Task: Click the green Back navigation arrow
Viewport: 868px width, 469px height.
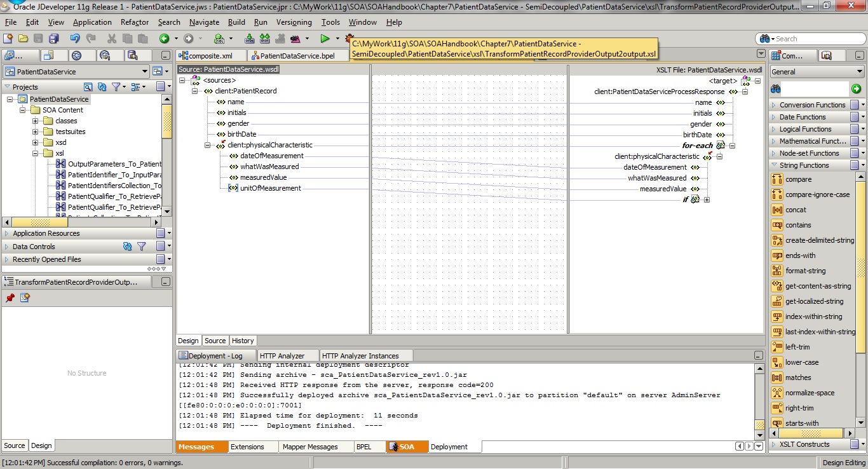Action: coord(164,39)
